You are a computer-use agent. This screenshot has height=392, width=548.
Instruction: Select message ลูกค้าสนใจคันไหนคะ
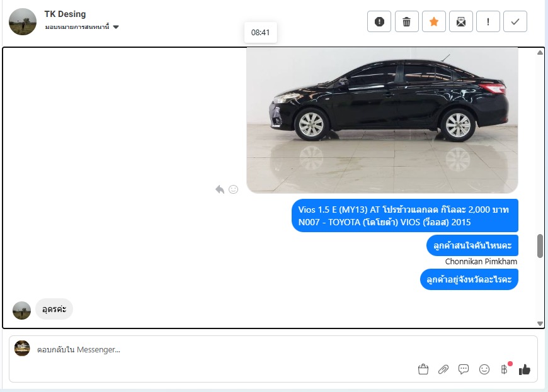[472, 245]
